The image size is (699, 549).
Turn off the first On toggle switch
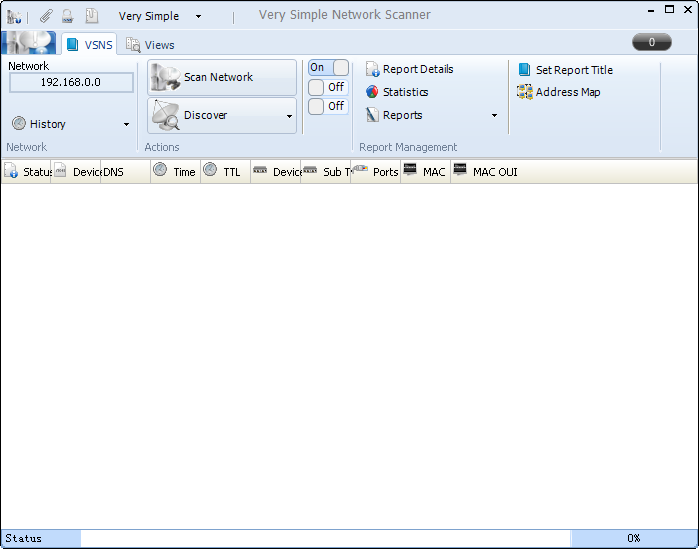pos(328,68)
